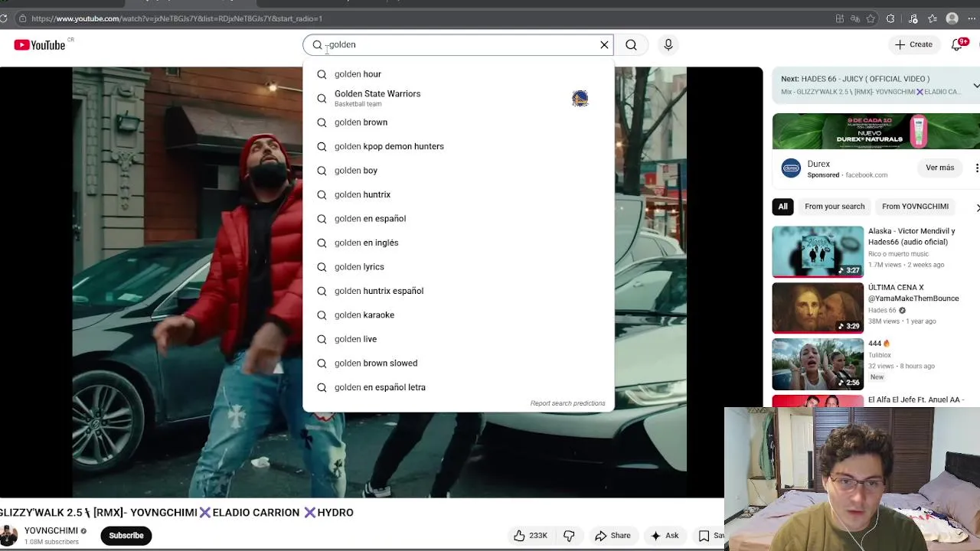The width and height of the screenshot is (980, 551).
Task: Click the address bar URL
Action: click(177, 18)
